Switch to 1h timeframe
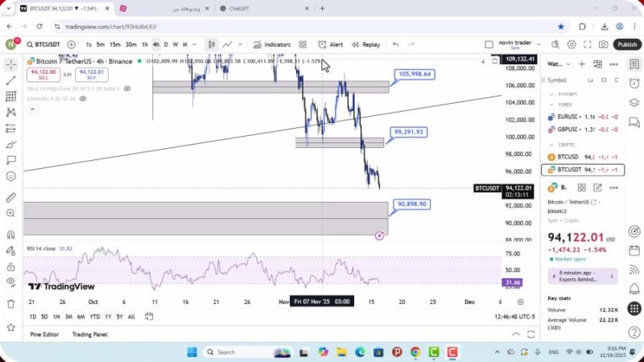This screenshot has width=644, height=362. click(x=145, y=44)
